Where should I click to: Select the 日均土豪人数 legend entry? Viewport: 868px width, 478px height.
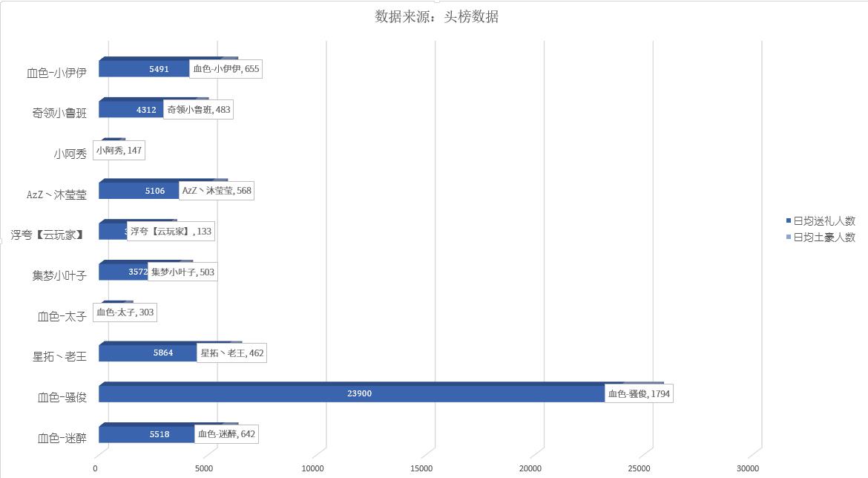point(824,238)
